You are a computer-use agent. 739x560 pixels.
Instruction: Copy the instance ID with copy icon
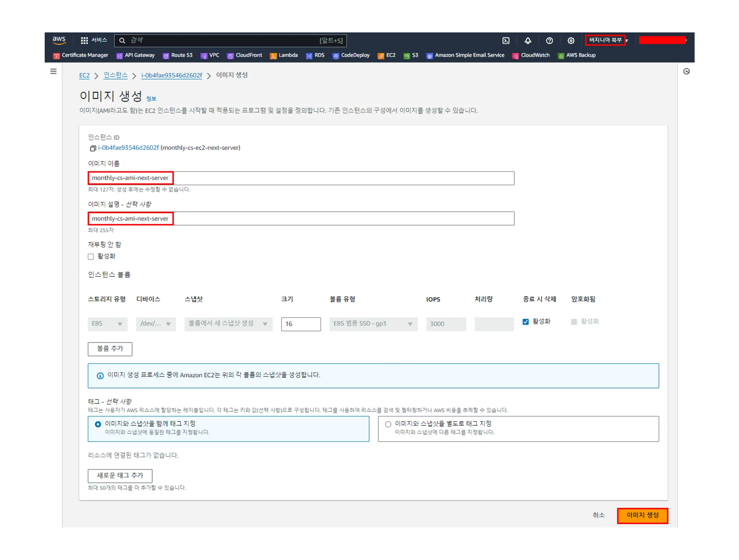point(92,148)
